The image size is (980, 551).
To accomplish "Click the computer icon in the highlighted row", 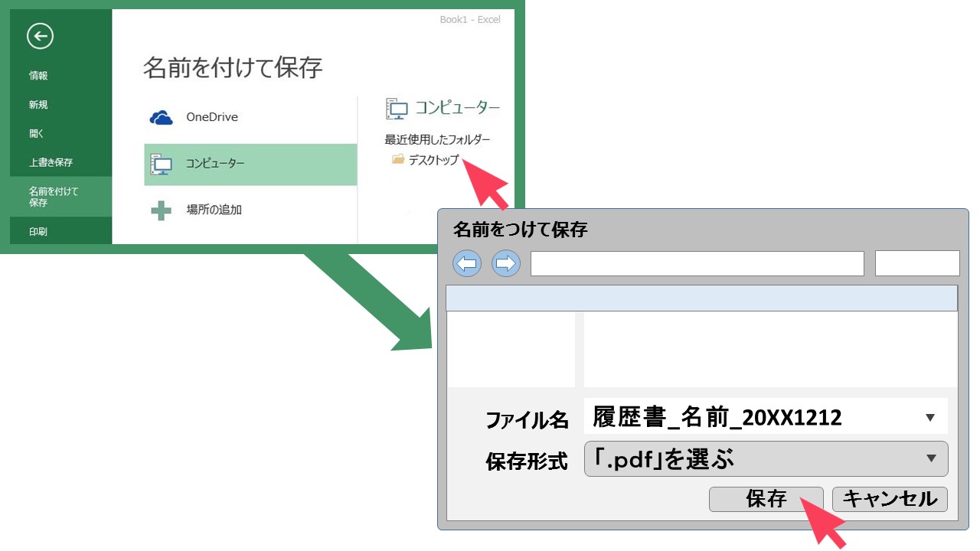I will 162,164.
